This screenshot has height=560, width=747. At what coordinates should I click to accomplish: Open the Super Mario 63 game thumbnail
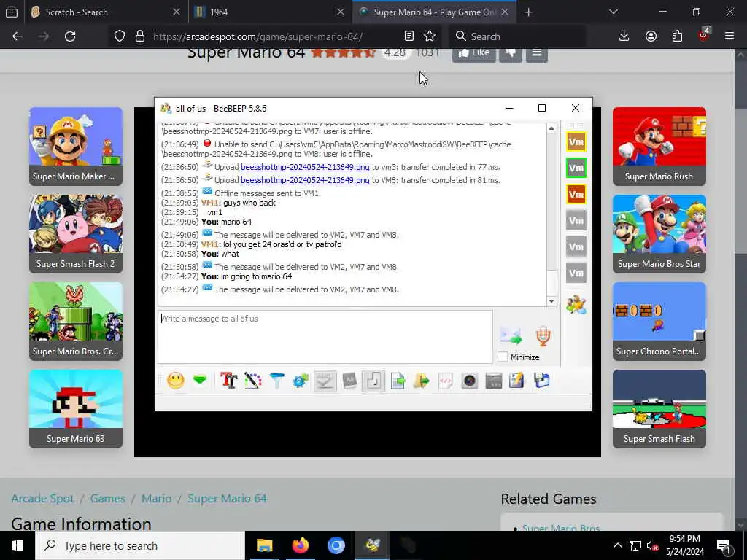(76, 408)
